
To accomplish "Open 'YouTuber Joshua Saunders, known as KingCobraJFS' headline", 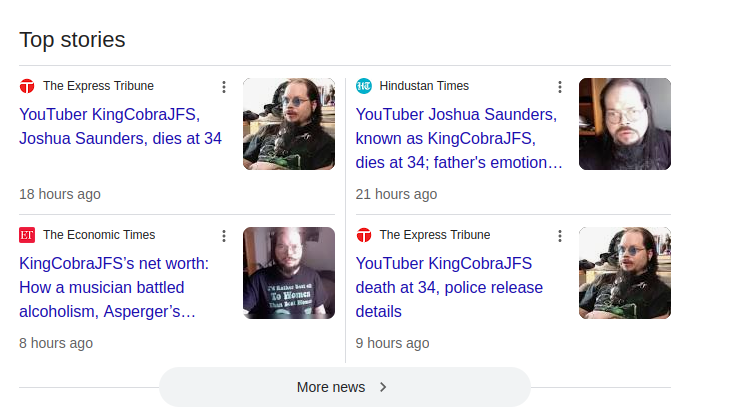I will tap(458, 138).
